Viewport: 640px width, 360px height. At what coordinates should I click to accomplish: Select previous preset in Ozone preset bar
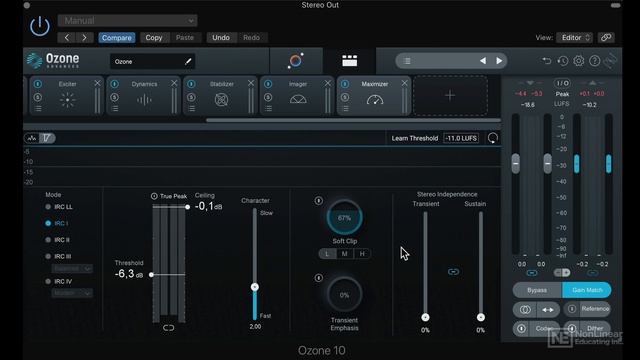tap(483, 61)
